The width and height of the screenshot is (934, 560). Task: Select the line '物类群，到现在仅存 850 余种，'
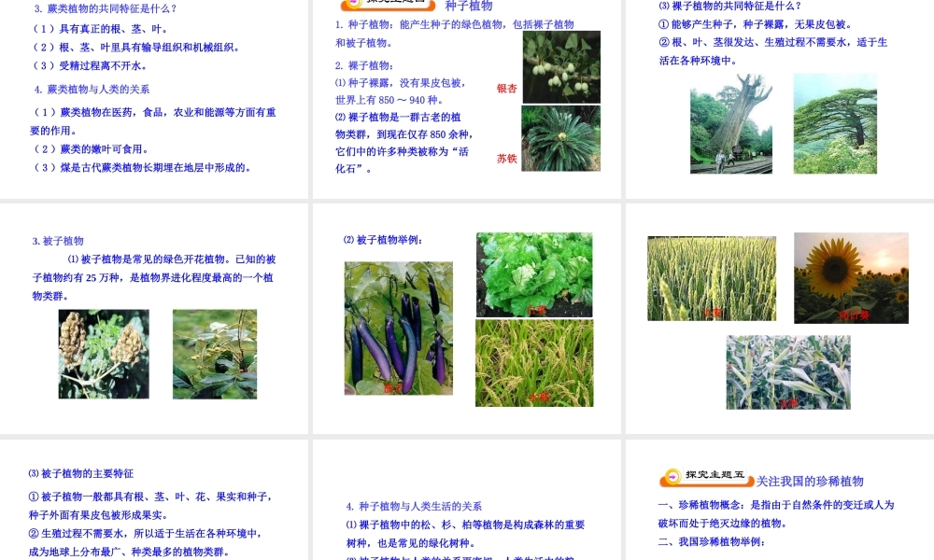coord(404,134)
